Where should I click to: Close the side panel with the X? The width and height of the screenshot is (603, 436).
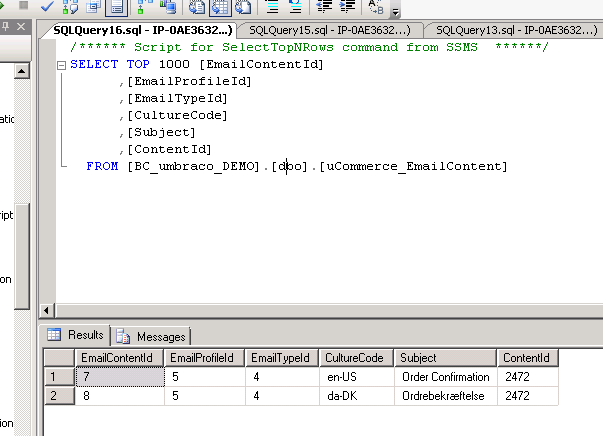pyautogui.click(x=21, y=27)
